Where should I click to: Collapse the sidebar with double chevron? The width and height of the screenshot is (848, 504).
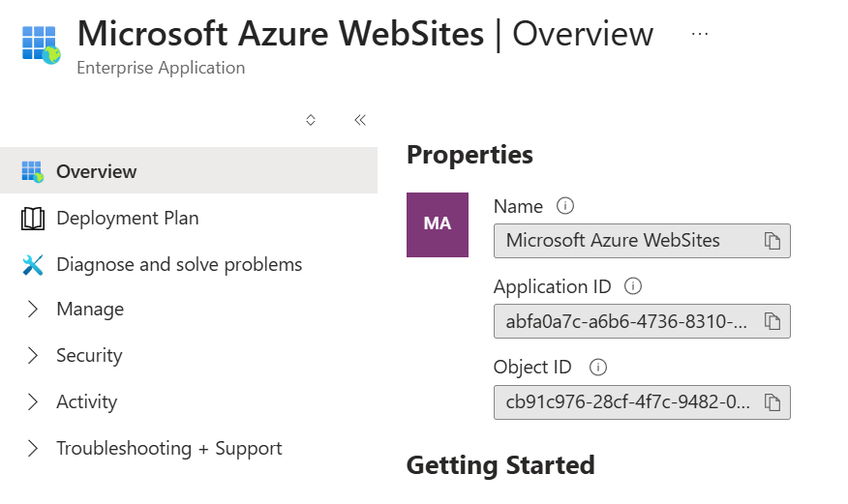click(360, 120)
